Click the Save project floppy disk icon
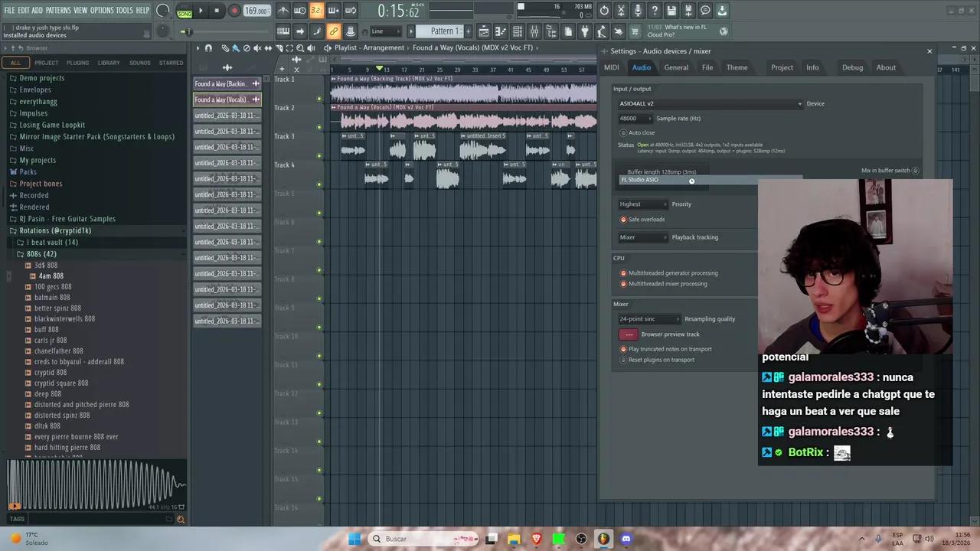 671,11
